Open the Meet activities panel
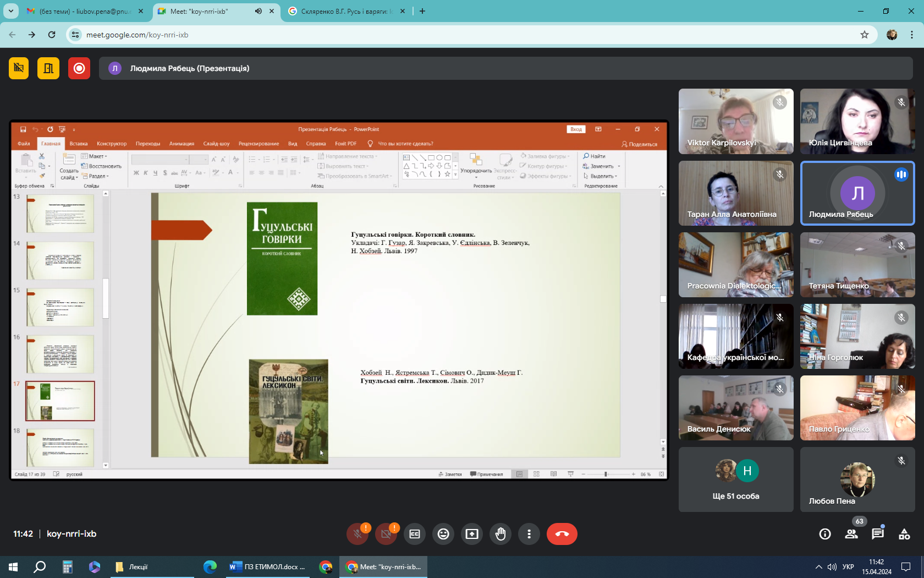Image resolution: width=924 pixels, height=578 pixels. tap(904, 534)
